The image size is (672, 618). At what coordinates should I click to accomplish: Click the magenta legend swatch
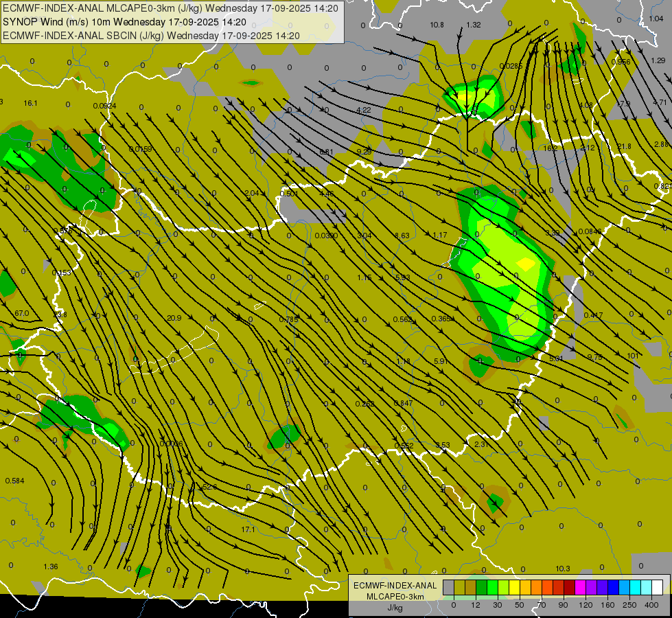tap(580, 588)
